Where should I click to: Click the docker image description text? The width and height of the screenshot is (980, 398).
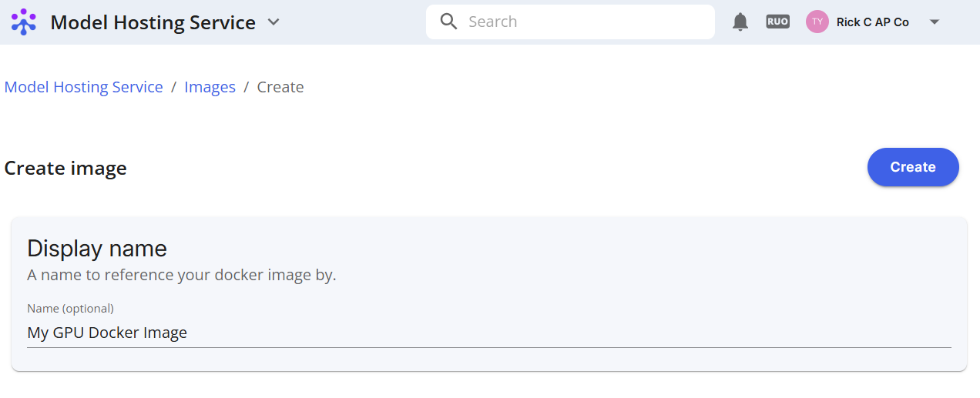[182, 275]
